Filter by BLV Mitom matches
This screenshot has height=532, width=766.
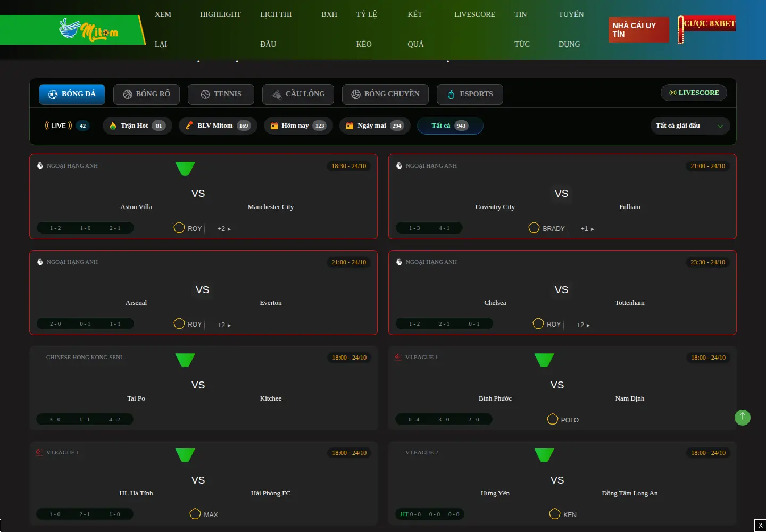pyautogui.click(x=218, y=126)
